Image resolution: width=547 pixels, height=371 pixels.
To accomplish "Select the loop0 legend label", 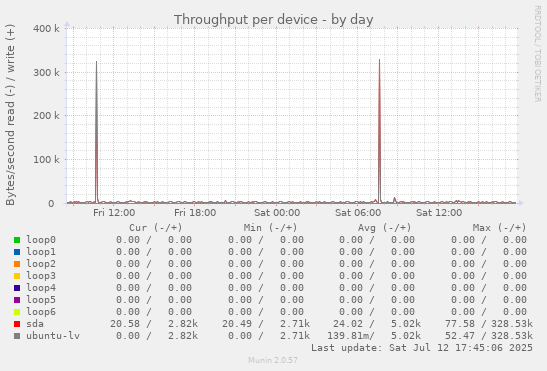I will click(41, 240).
